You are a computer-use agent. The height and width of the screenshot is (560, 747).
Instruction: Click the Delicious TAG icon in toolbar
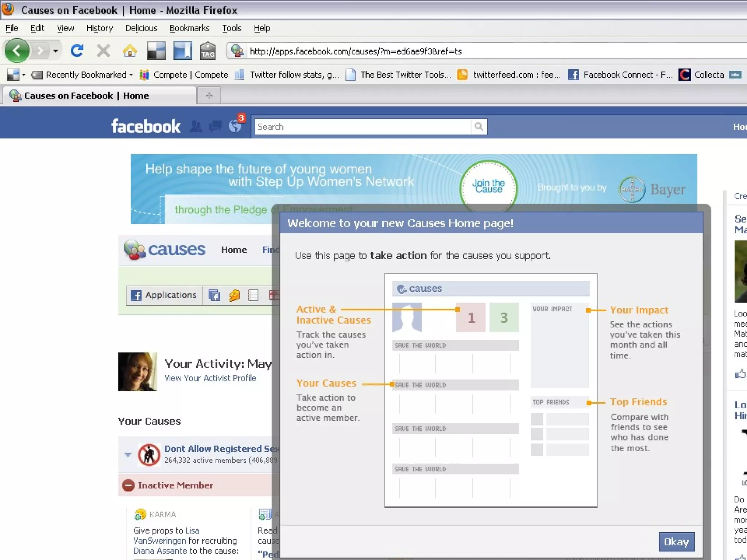point(208,51)
